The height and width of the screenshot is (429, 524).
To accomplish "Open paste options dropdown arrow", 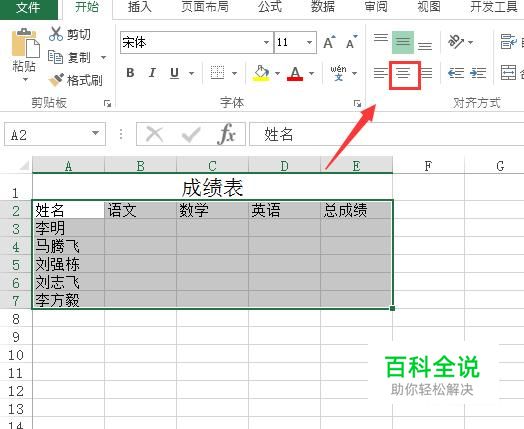I will click(x=25, y=80).
